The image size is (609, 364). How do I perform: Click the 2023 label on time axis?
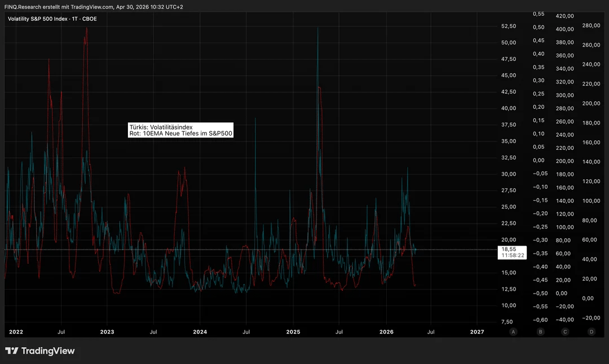[x=107, y=332]
